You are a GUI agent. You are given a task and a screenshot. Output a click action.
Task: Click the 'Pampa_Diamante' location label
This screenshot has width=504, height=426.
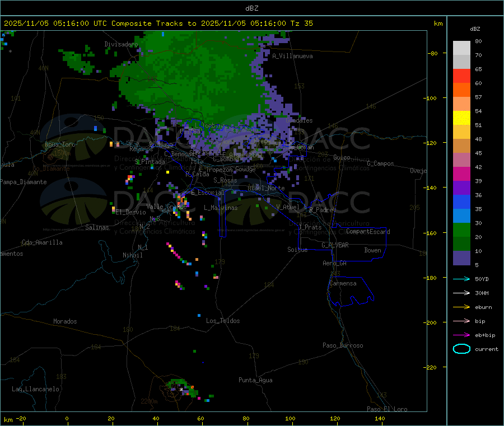click(x=24, y=182)
